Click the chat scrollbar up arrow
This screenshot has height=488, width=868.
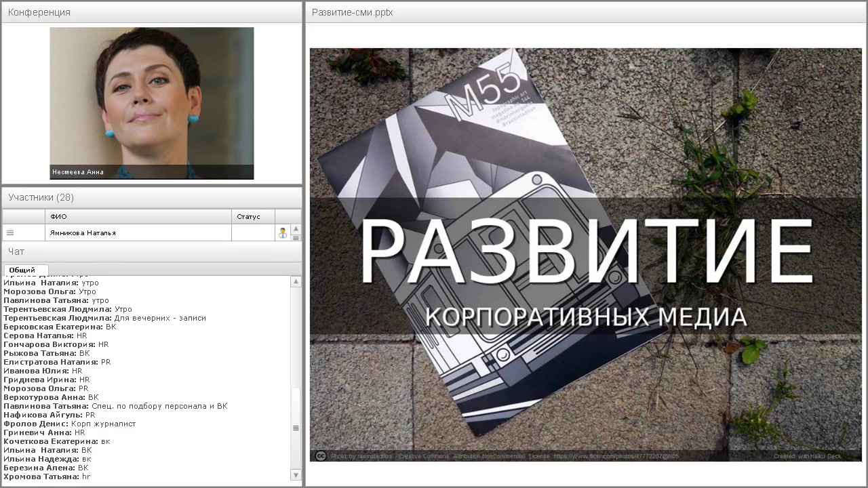coord(296,281)
